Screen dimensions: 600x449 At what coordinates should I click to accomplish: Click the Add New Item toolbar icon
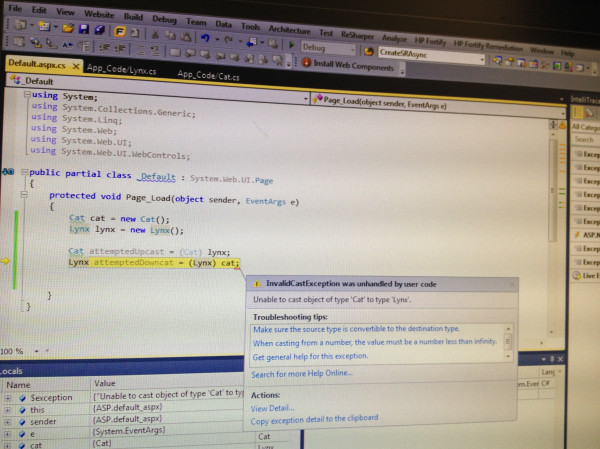[x=44, y=26]
